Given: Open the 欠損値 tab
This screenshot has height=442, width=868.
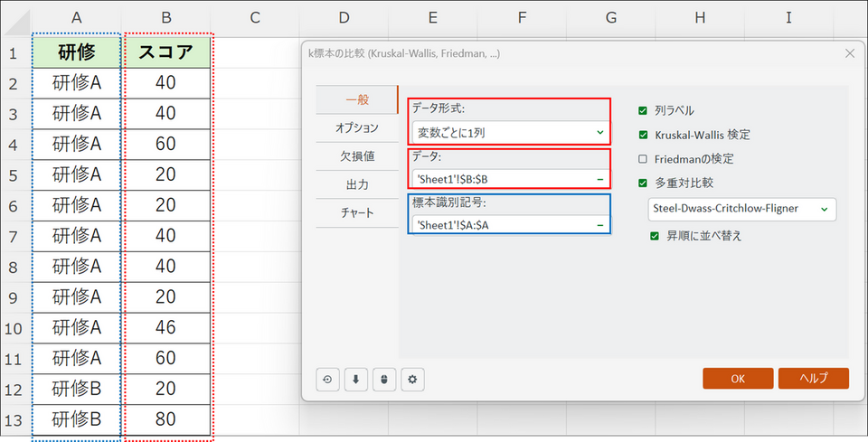Looking at the screenshot, I should [x=356, y=156].
